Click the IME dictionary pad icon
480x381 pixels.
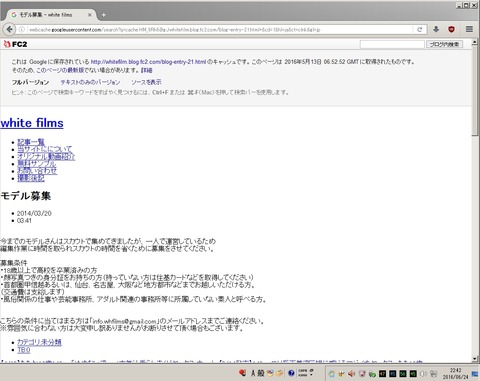point(270,373)
